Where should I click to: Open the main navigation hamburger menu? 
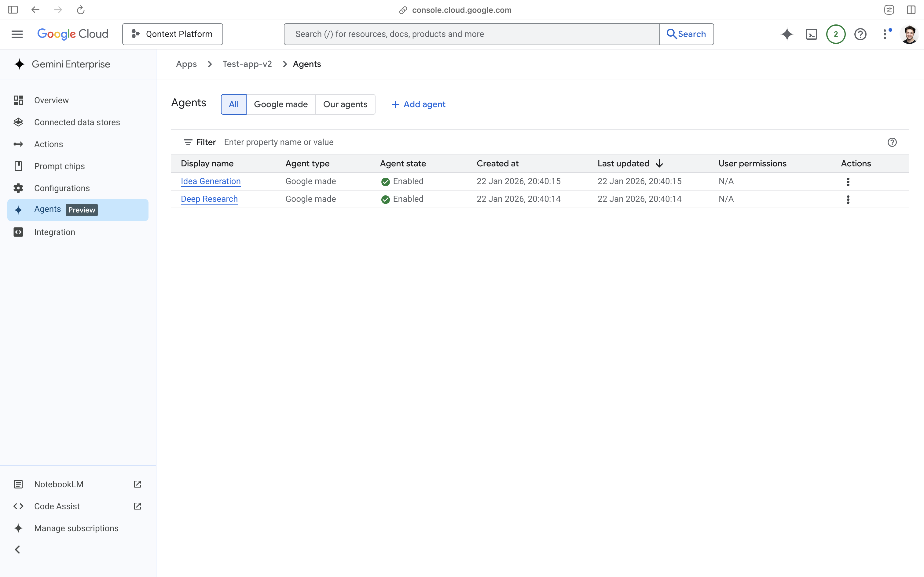pos(17,34)
